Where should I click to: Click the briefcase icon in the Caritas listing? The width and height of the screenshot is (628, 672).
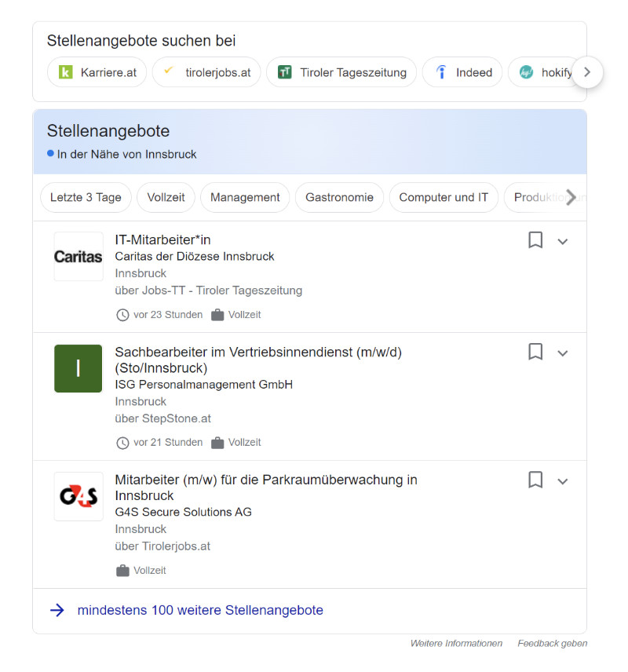tap(217, 315)
